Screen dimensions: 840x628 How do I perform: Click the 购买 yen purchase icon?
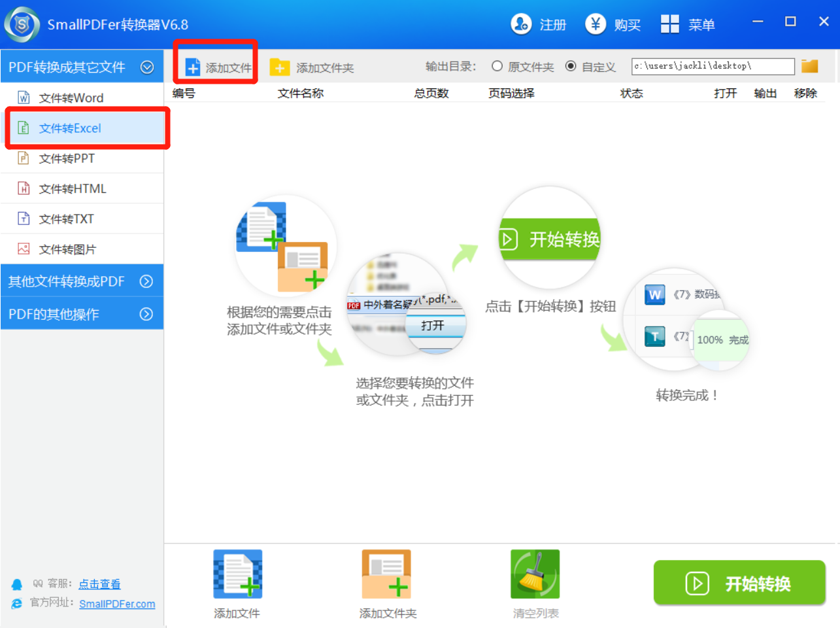coord(596,24)
